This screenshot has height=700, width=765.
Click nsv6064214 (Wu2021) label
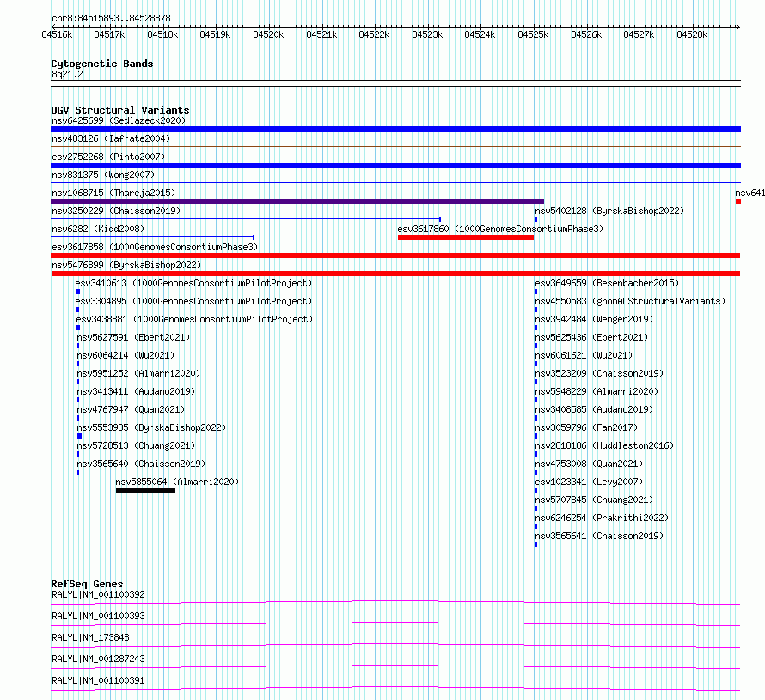click(x=125, y=355)
